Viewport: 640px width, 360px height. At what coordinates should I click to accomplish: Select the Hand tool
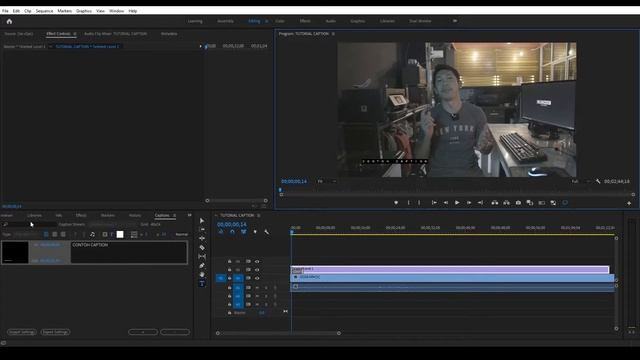[x=202, y=274]
